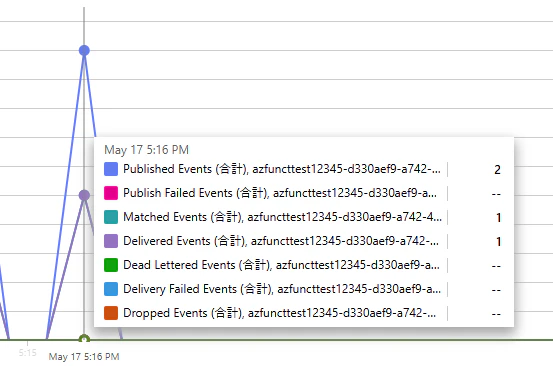Click the tooltip header May 17 5:16 PM
553x366 pixels.
click(x=147, y=150)
